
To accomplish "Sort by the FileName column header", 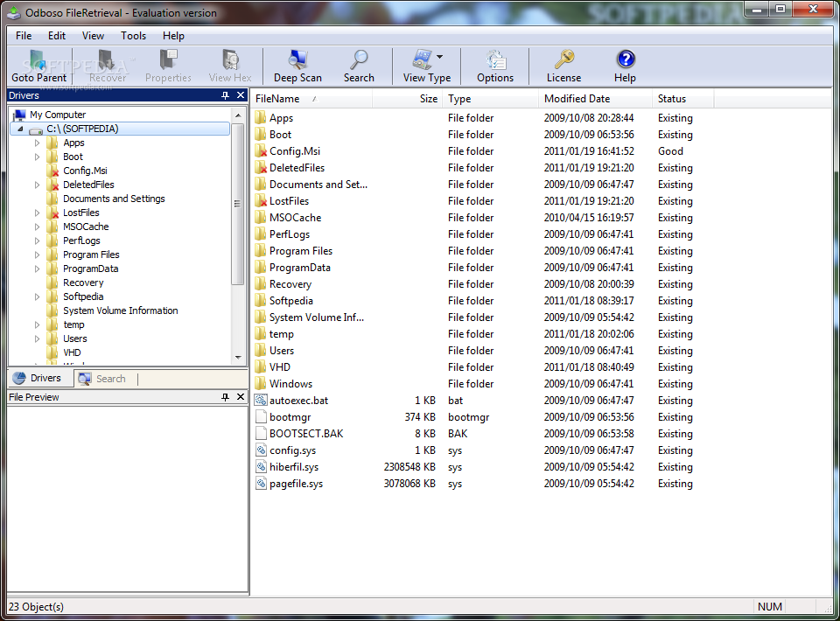I will (x=311, y=99).
